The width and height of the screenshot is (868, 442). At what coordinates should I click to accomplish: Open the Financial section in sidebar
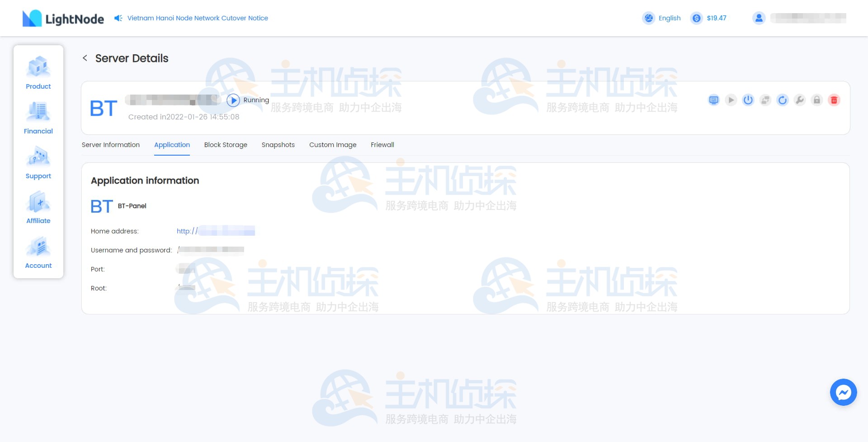tap(38, 119)
